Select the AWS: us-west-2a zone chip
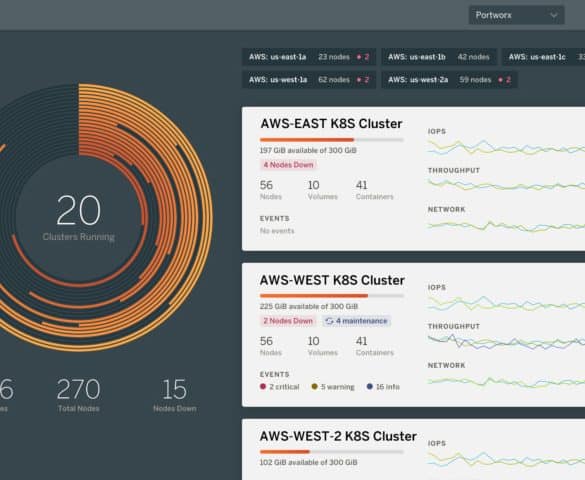 click(x=449, y=80)
